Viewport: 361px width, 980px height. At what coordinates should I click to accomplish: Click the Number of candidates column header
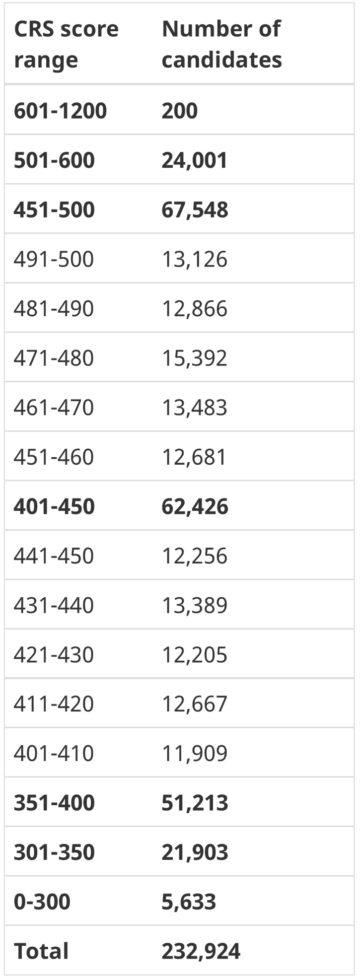point(221,44)
